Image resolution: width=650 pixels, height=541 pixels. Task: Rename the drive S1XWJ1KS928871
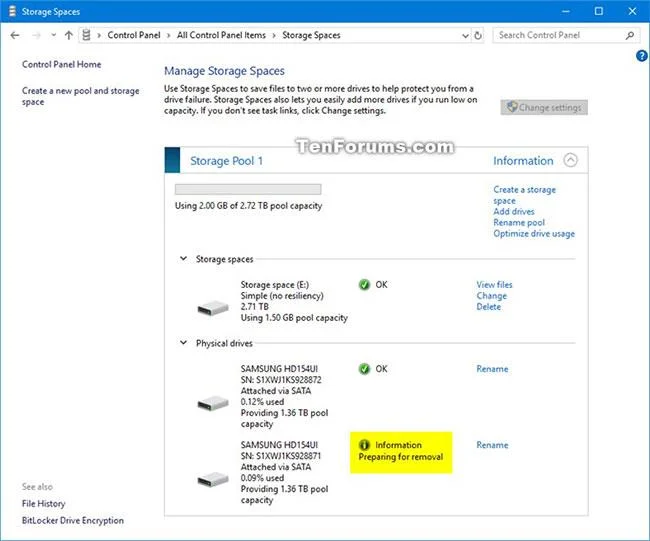pyautogui.click(x=492, y=445)
